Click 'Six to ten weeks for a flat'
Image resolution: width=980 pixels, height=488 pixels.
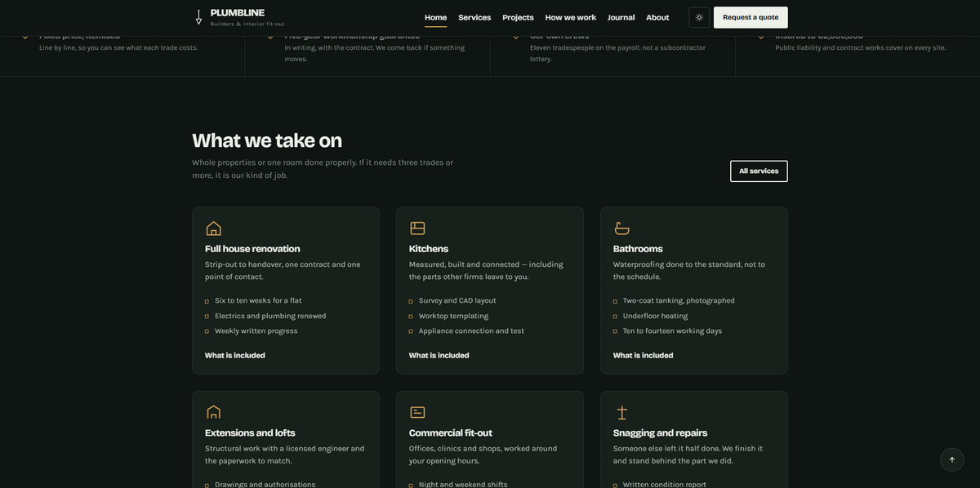tap(258, 300)
